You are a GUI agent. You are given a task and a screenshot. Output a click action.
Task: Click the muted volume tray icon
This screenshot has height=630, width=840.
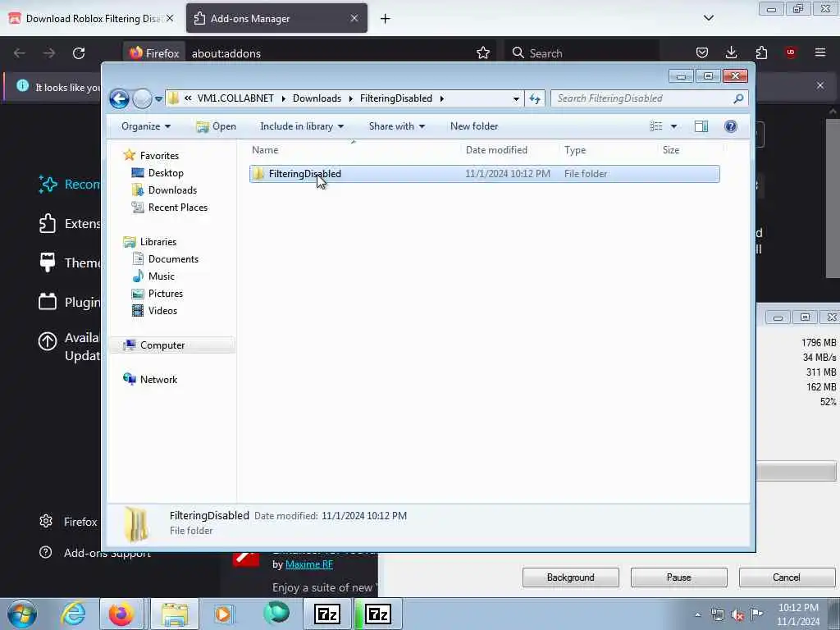[737, 615]
